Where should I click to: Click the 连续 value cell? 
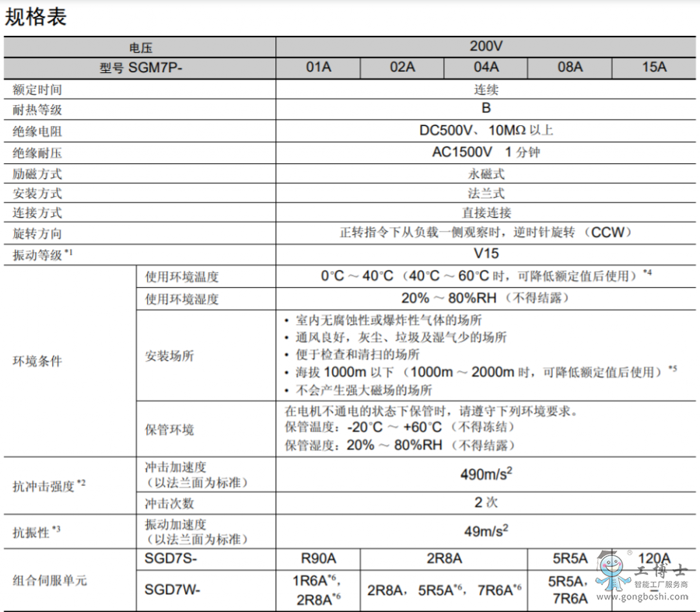[485, 89]
